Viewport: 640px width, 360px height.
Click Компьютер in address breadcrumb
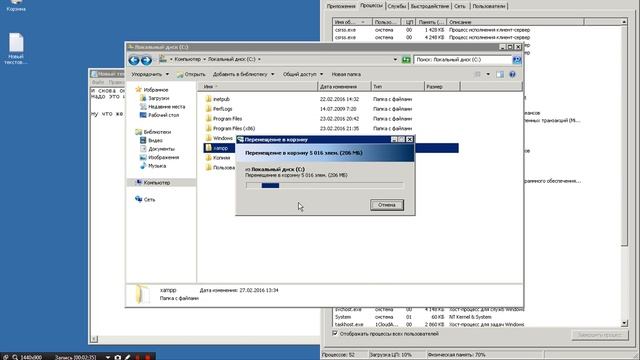(x=188, y=60)
